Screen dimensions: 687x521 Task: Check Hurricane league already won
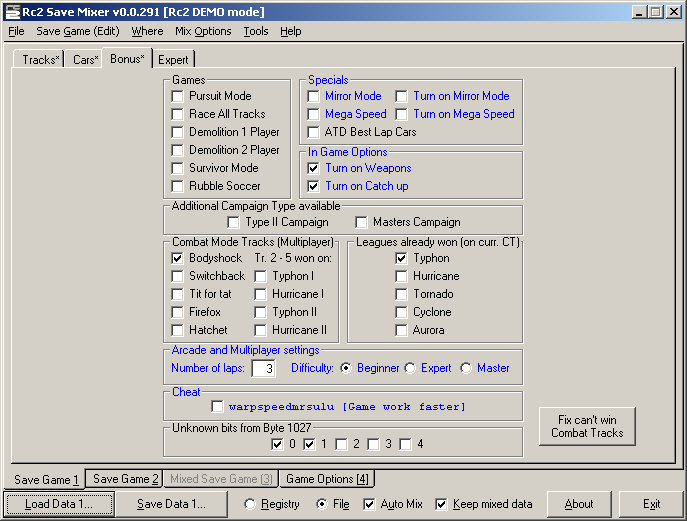pyautogui.click(x=401, y=276)
